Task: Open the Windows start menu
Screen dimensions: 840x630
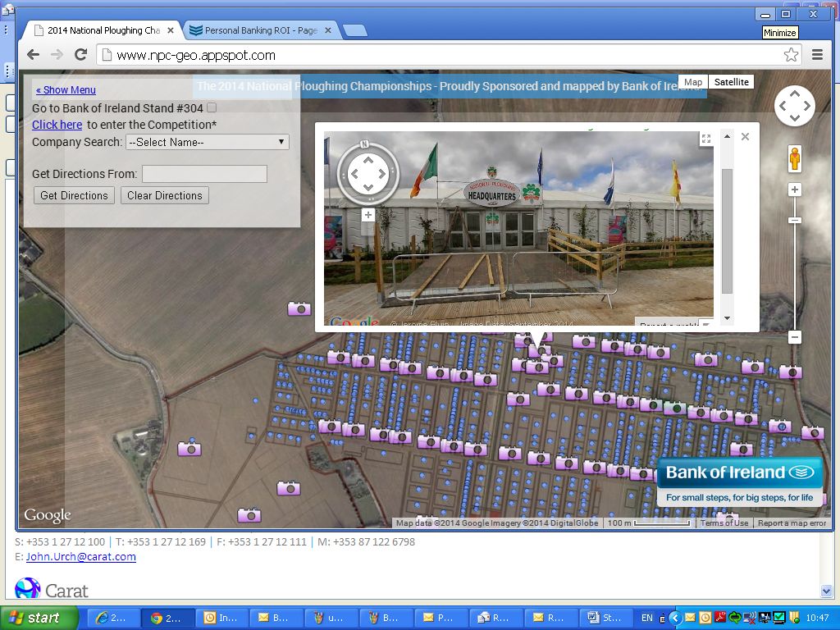Action: pos(39,618)
